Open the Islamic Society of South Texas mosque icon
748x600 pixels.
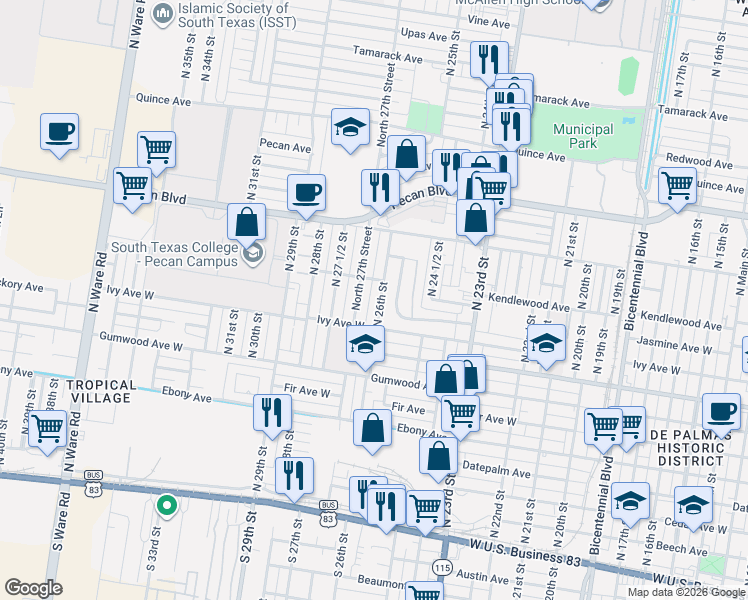[x=163, y=15]
